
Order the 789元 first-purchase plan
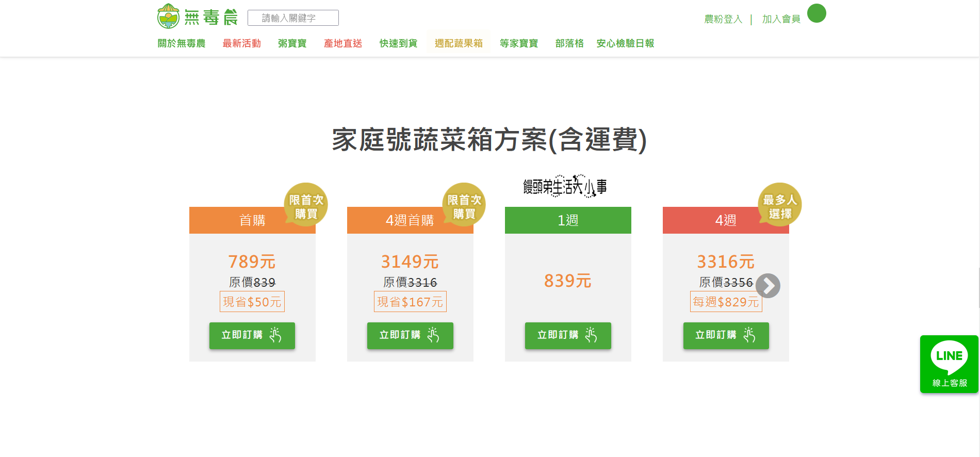click(x=252, y=336)
